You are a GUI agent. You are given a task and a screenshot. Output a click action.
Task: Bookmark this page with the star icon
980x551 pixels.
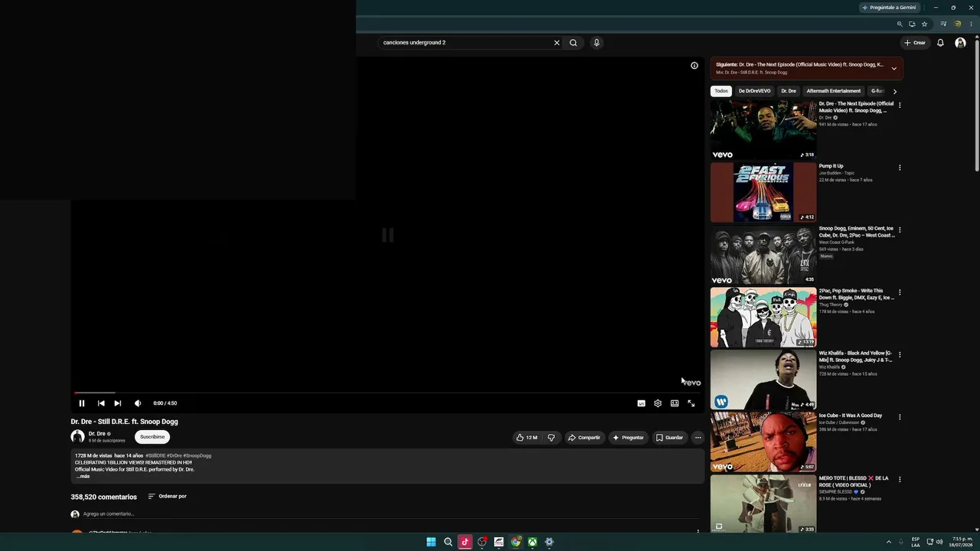point(924,24)
